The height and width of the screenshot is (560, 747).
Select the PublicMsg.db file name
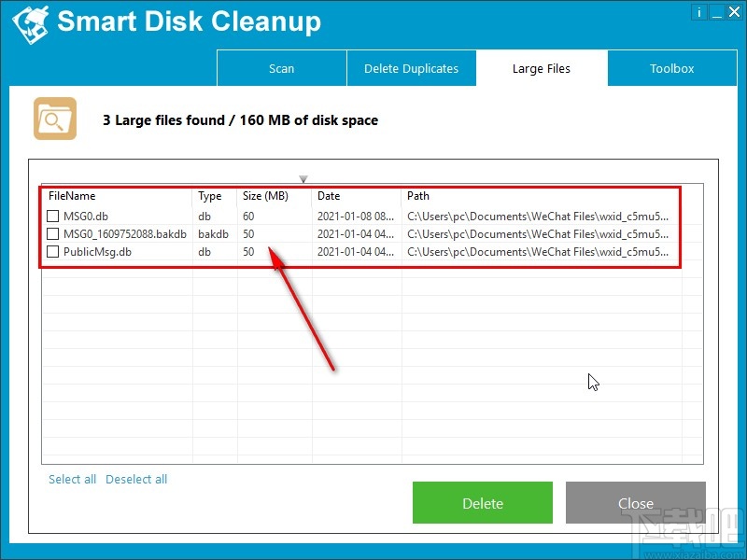coord(97,251)
